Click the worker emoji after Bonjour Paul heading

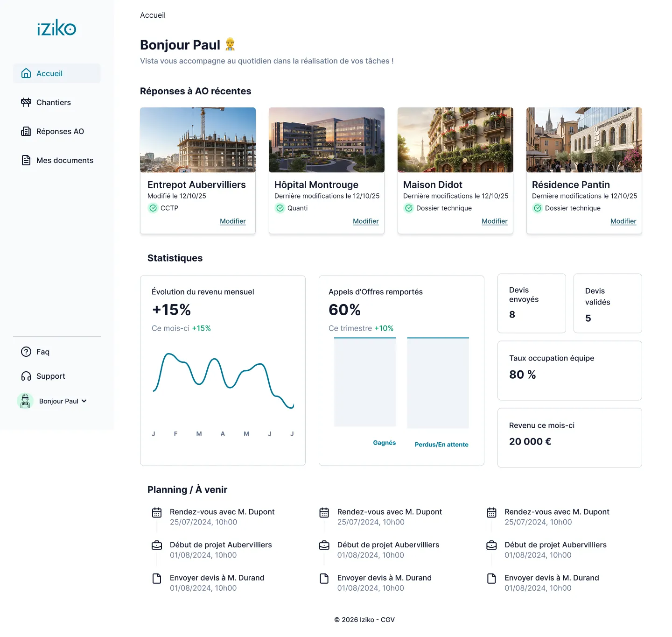[230, 44]
